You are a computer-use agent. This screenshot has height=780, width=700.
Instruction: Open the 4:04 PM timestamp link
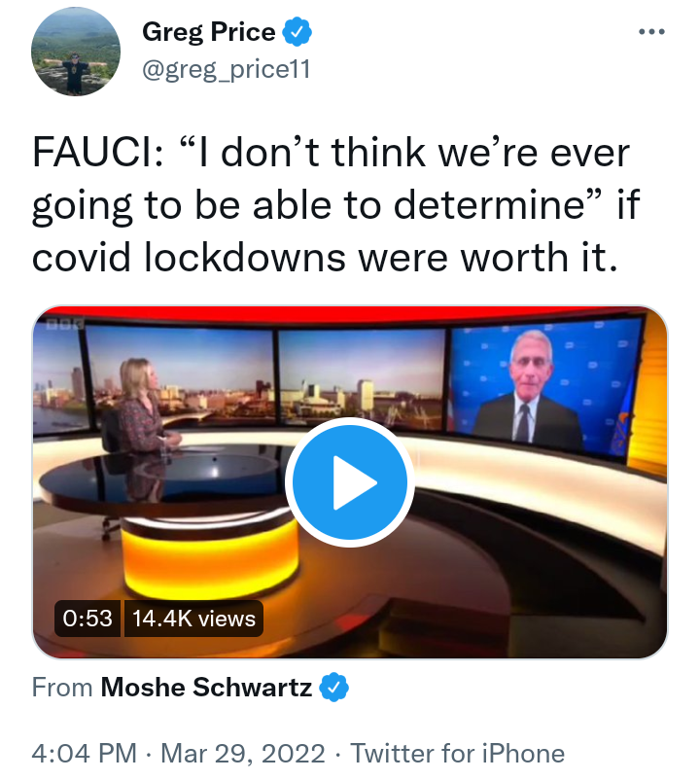(84, 753)
